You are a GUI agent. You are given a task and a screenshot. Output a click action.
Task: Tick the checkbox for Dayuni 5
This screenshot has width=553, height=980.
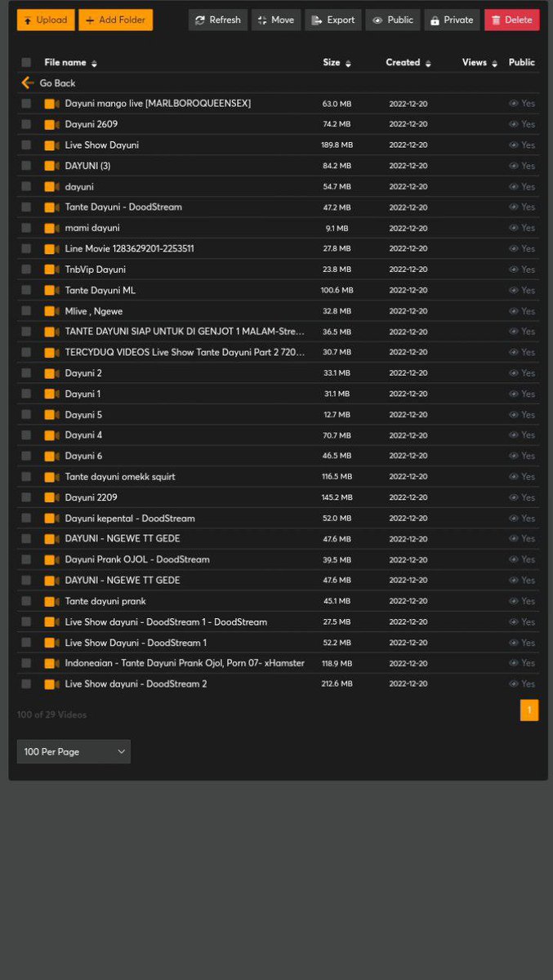click(26, 414)
